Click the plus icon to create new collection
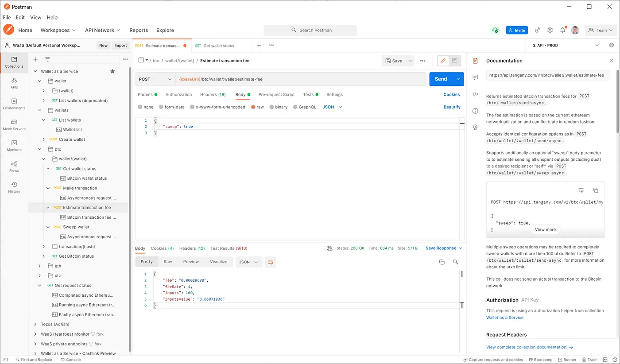The image size is (620, 364). (35, 59)
